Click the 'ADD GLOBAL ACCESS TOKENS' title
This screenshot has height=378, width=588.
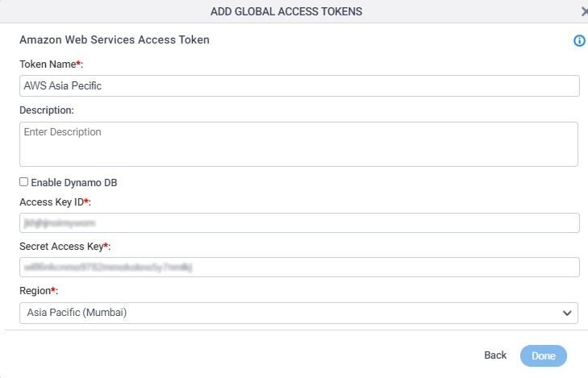coord(286,11)
